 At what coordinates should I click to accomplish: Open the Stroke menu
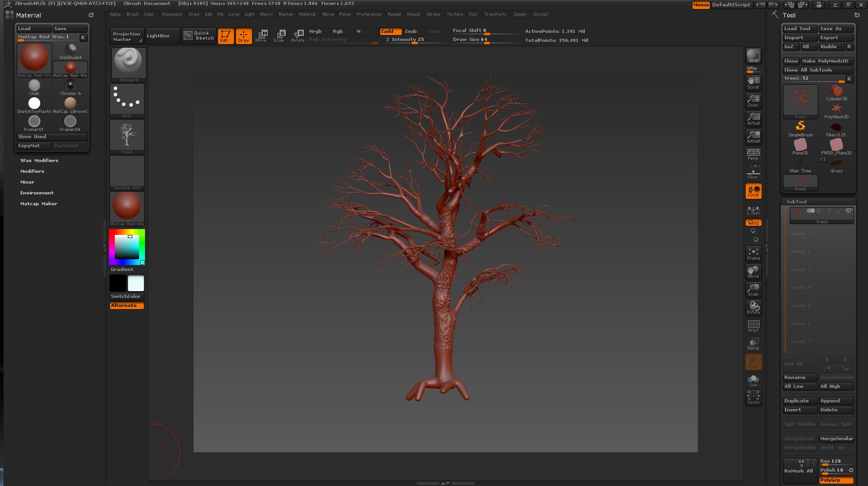click(433, 14)
